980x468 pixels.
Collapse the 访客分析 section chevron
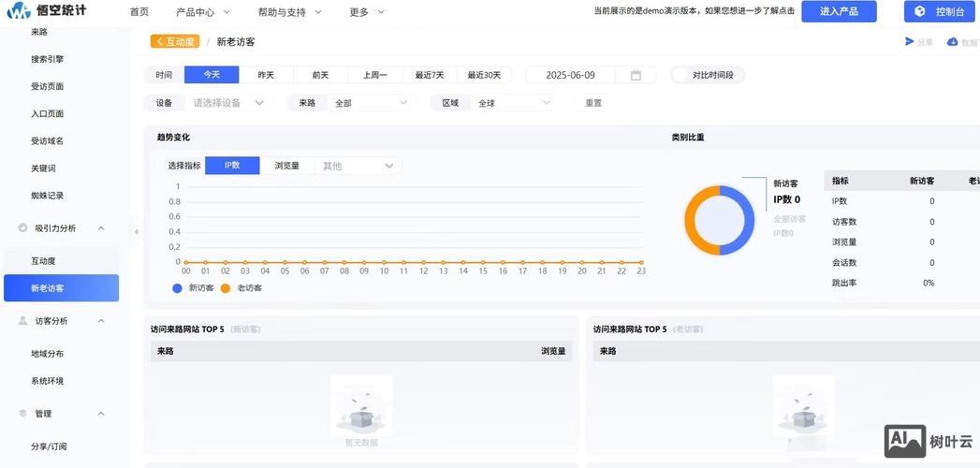tap(101, 320)
